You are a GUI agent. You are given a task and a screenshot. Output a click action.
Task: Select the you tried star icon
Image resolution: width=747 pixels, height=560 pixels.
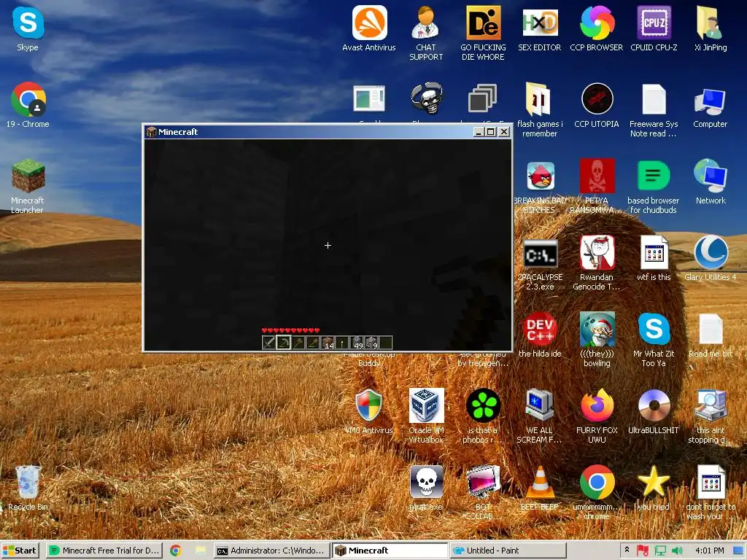[654, 488]
